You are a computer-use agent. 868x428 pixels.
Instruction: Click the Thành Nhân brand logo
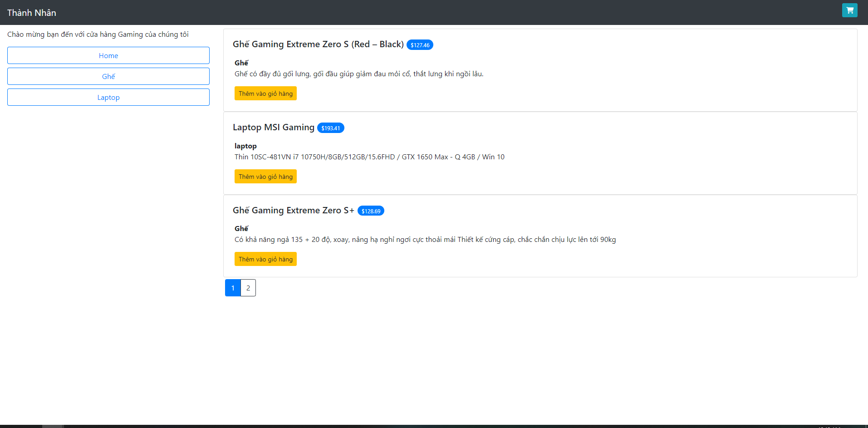(31, 12)
